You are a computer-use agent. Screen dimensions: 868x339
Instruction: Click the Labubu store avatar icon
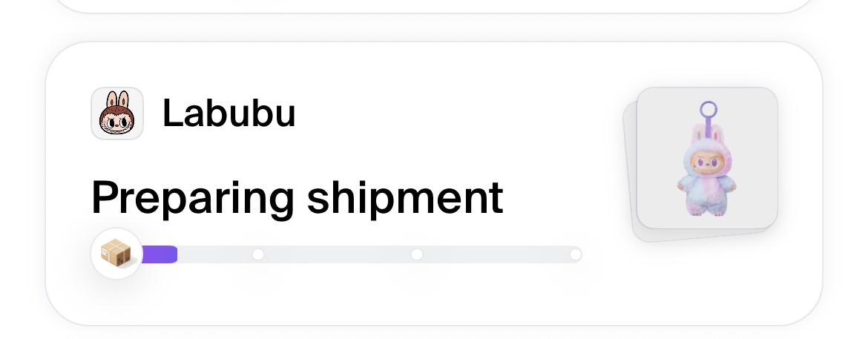pos(116,113)
